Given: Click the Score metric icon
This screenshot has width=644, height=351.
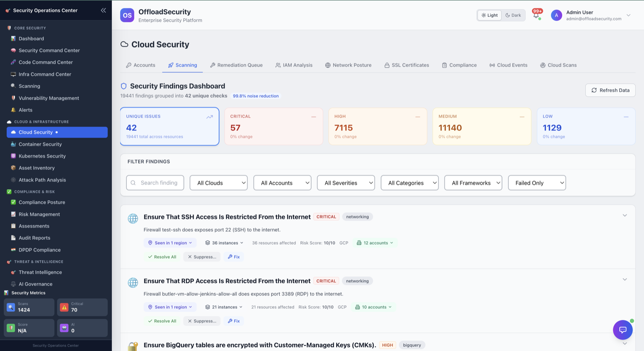Looking at the screenshot, I should (x=11, y=328).
